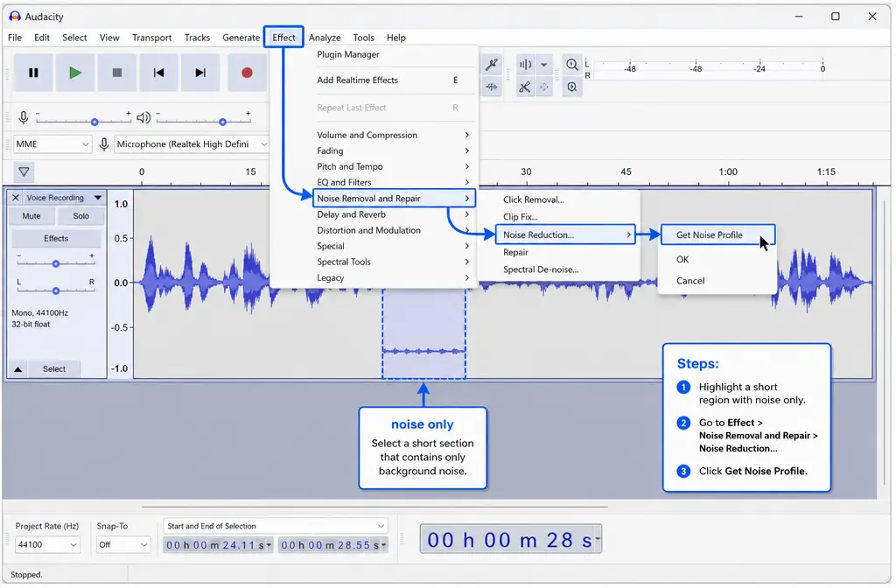Open the Audio Setup speaker icon
The height and width of the screenshot is (588, 896).
(x=525, y=65)
